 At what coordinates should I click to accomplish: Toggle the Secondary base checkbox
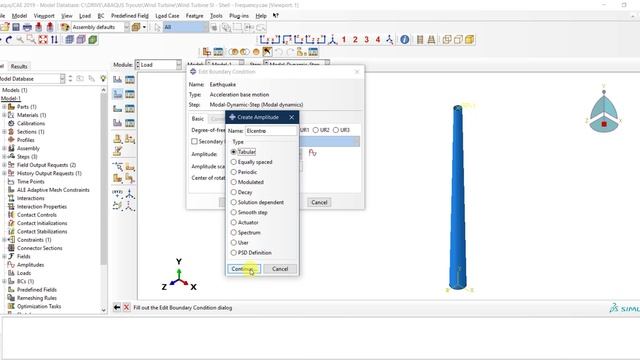[194, 141]
